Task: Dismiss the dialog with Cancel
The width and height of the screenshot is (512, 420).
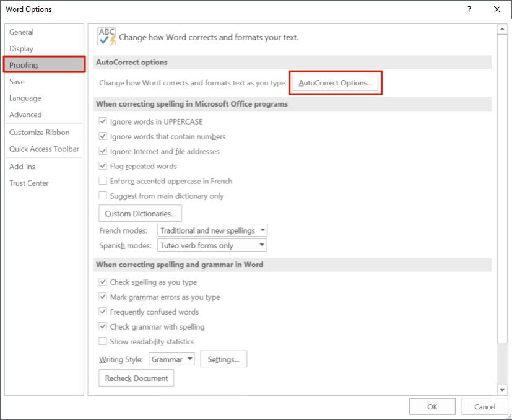Action: pos(485,406)
